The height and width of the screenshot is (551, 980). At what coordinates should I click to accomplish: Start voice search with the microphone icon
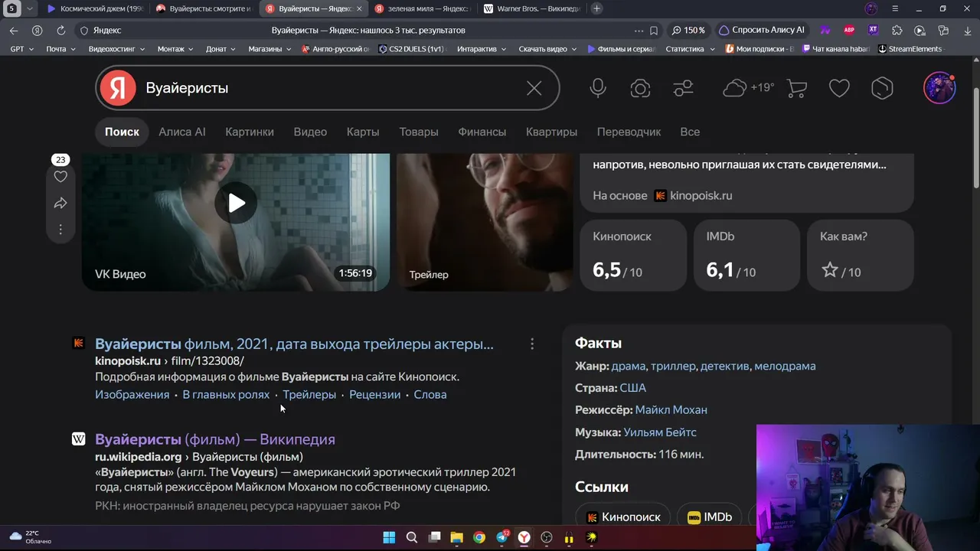pos(598,88)
